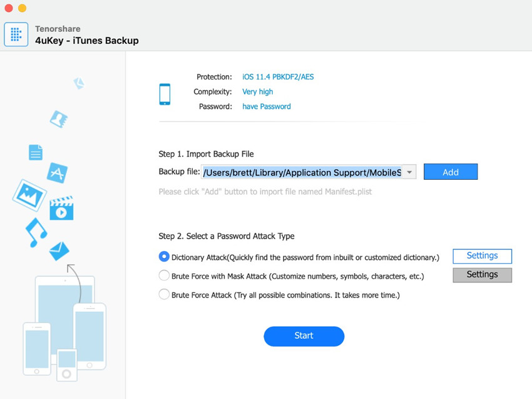Viewport: 532px width, 399px height.
Task: Click the video clapperboard icon in sidebar
Action: pos(61,208)
